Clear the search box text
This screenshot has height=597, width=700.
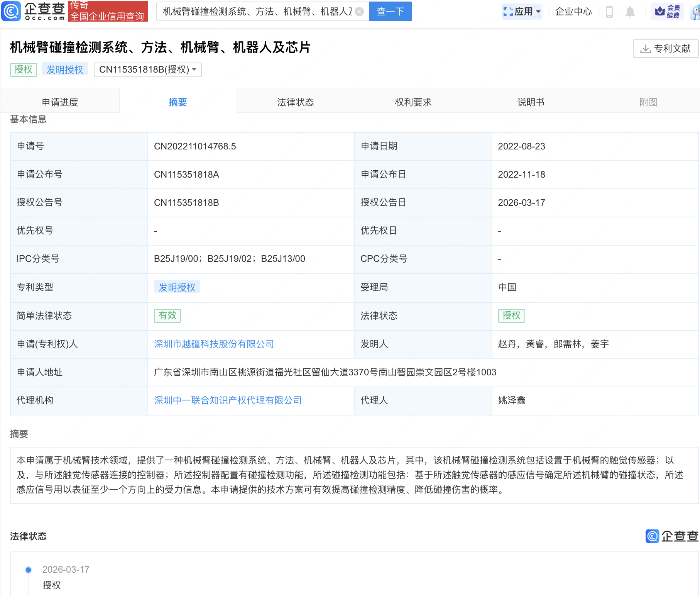(x=359, y=12)
